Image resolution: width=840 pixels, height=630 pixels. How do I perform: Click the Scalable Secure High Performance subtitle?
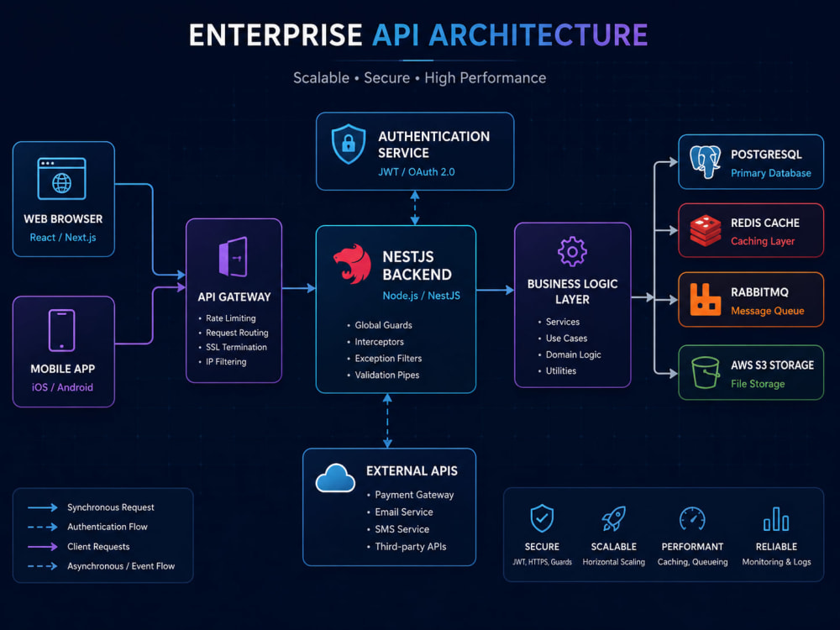point(419,78)
